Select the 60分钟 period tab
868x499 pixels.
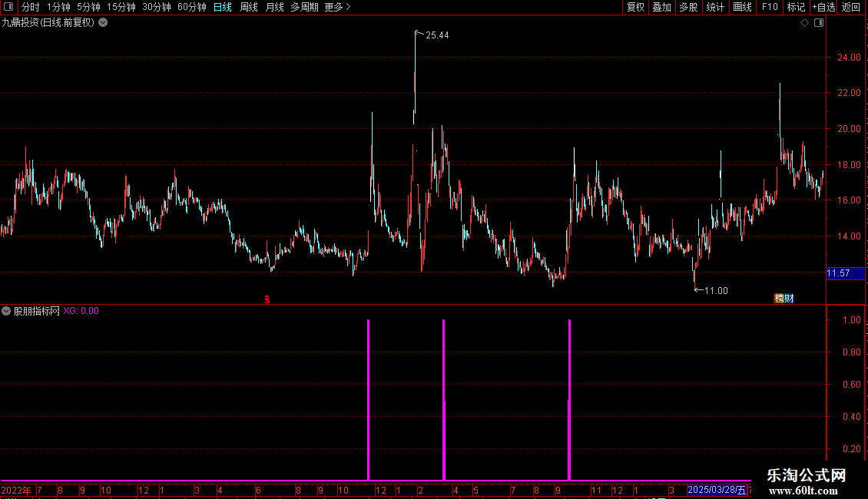coord(192,7)
